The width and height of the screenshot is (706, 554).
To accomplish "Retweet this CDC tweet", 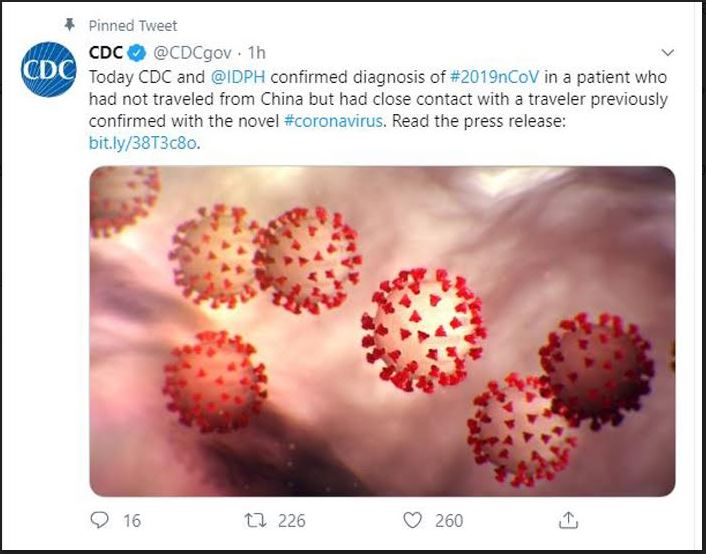I will (x=255, y=521).
